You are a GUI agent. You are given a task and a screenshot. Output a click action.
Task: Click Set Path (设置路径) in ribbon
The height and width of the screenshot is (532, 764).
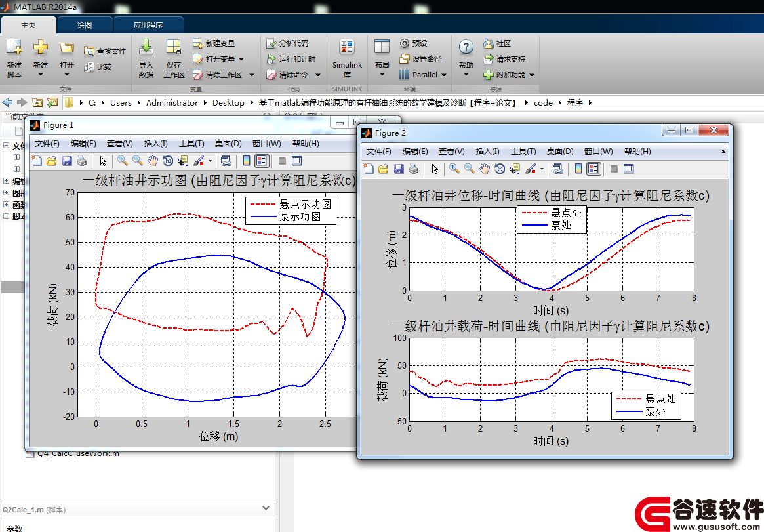click(x=420, y=59)
